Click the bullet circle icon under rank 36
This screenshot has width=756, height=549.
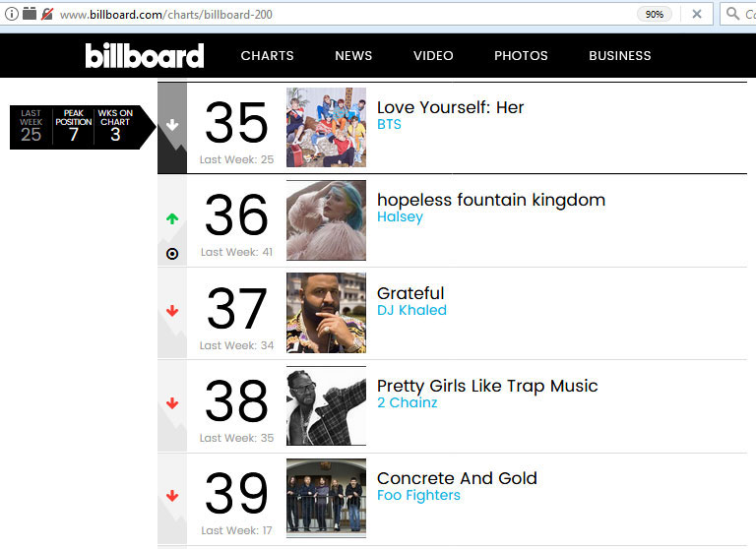coord(172,254)
